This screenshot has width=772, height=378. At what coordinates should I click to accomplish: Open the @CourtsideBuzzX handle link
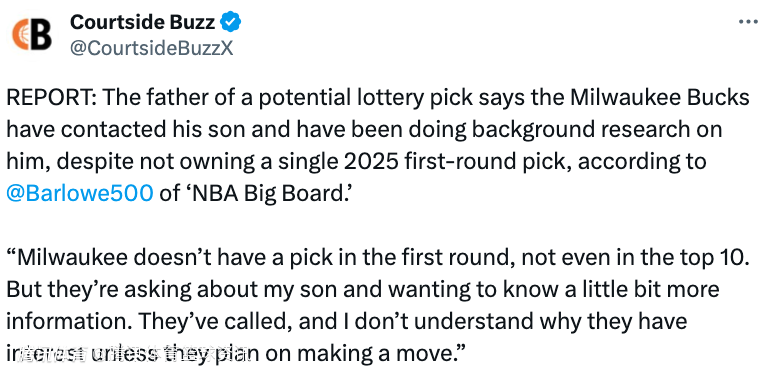(x=152, y=48)
